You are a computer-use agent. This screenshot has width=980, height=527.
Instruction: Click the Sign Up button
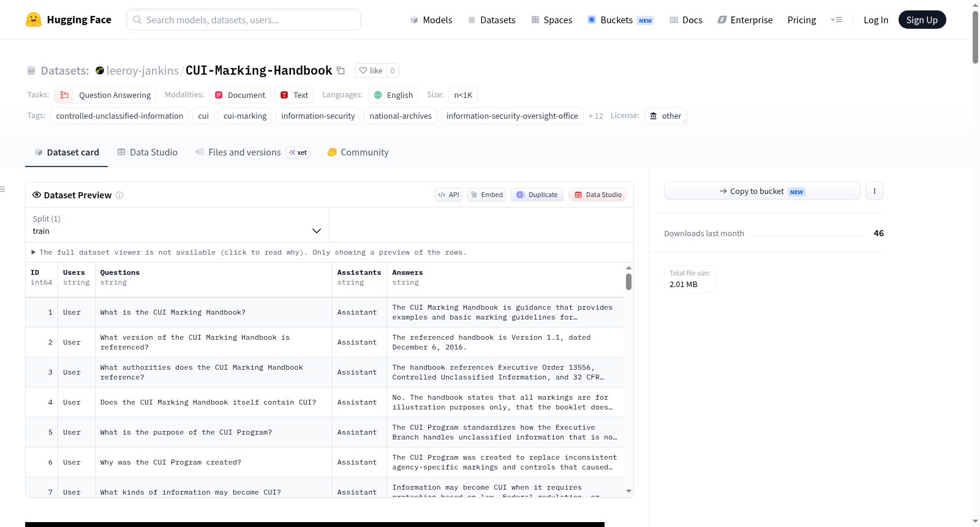(922, 20)
